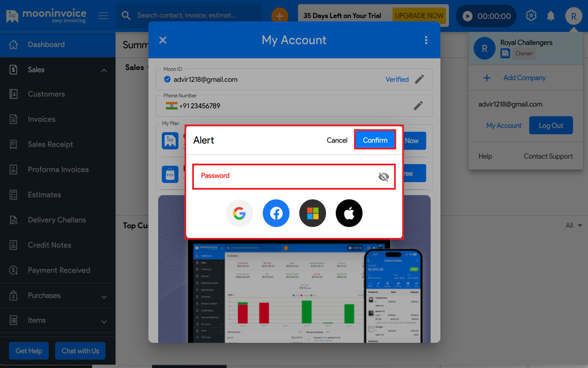This screenshot has height=368, width=588.
Task: Select the Microsoft login icon
Action: click(312, 213)
